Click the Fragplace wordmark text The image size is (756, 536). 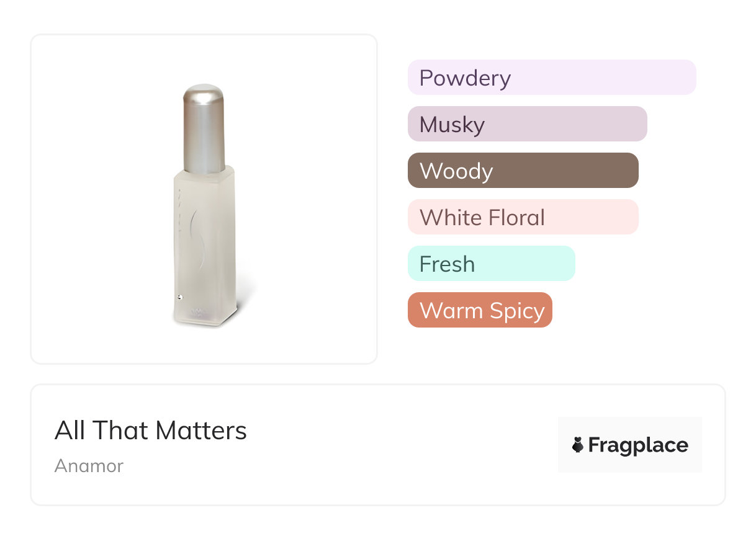pos(638,445)
